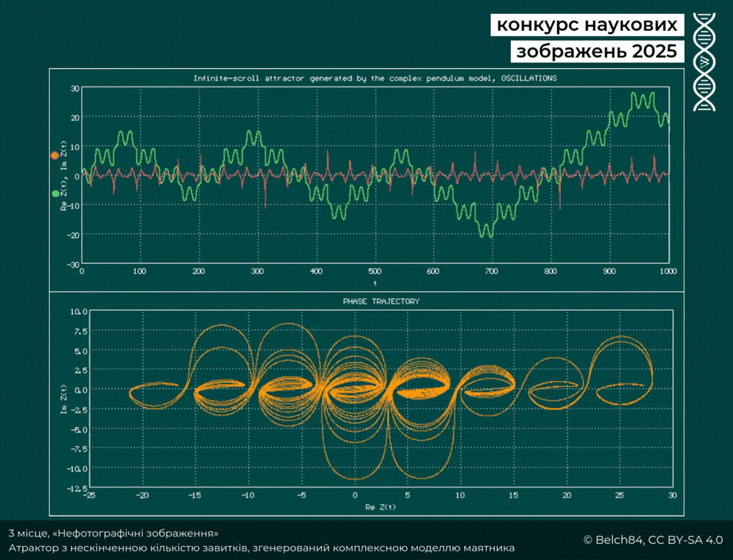Click the 10.0 tick on phase plot y-axis

78,312
